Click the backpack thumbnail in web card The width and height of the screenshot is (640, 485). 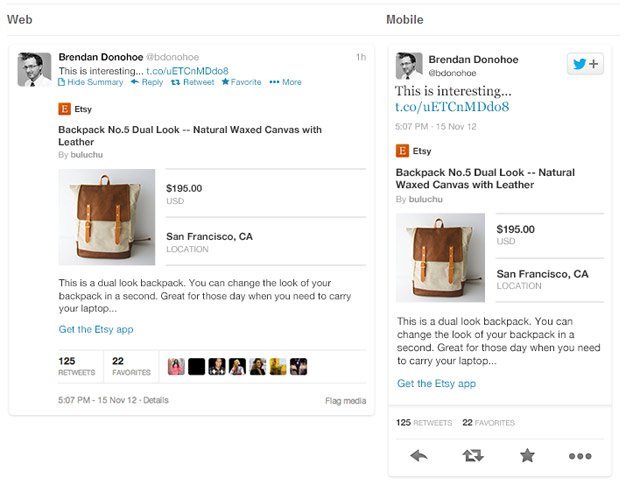pos(107,217)
